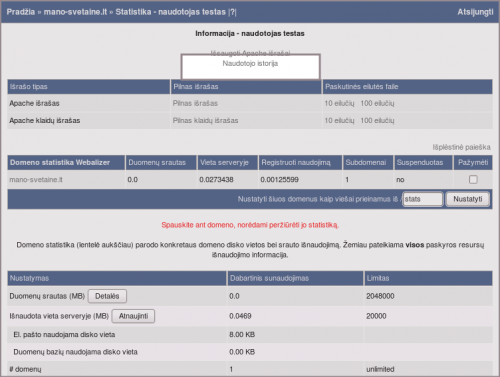Select El. pašto naudojama disko vieta label
Viewport: 500px width, 377px height.
coord(64,335)
